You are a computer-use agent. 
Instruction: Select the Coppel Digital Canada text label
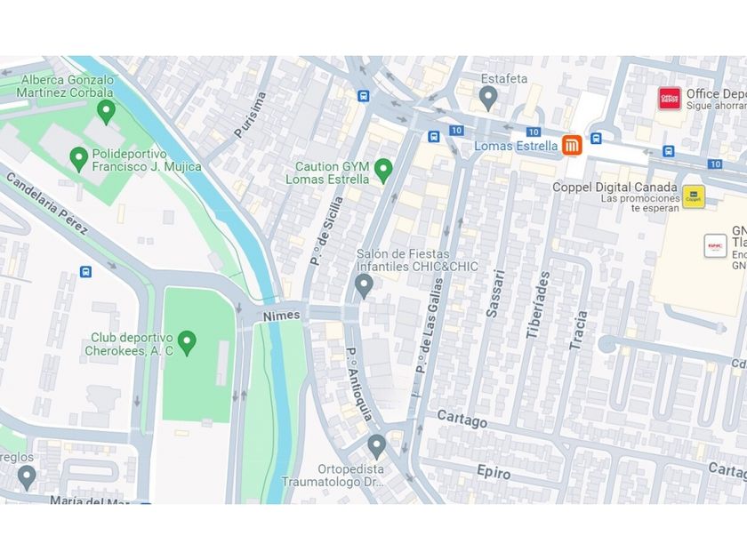coord(614,188)
